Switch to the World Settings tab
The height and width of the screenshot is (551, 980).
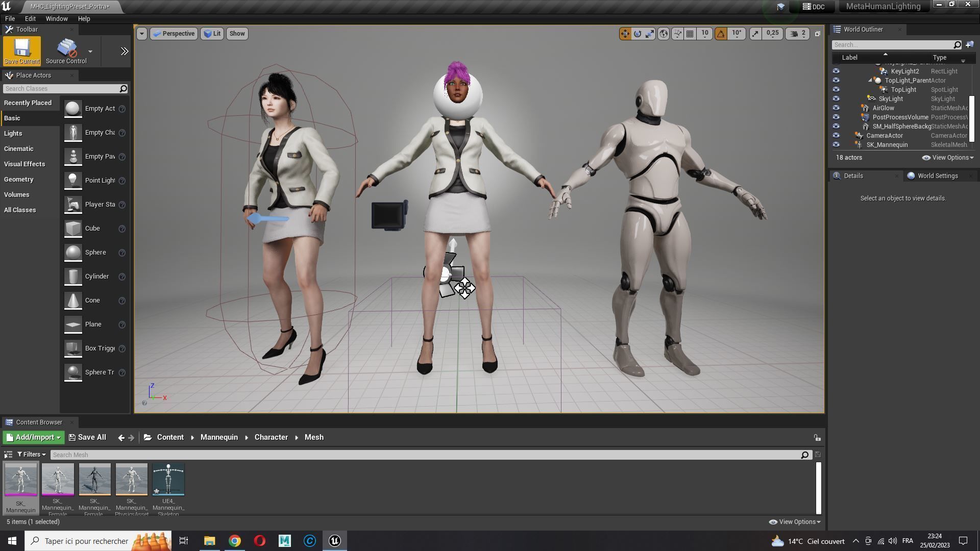click(937, 176)
